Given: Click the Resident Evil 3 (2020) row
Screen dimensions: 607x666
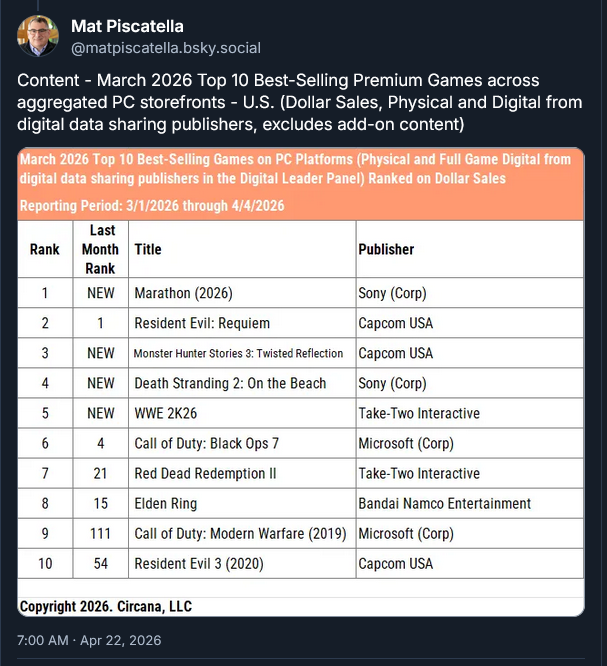Looking at the screenshot, I should click(x=301, y=564).
